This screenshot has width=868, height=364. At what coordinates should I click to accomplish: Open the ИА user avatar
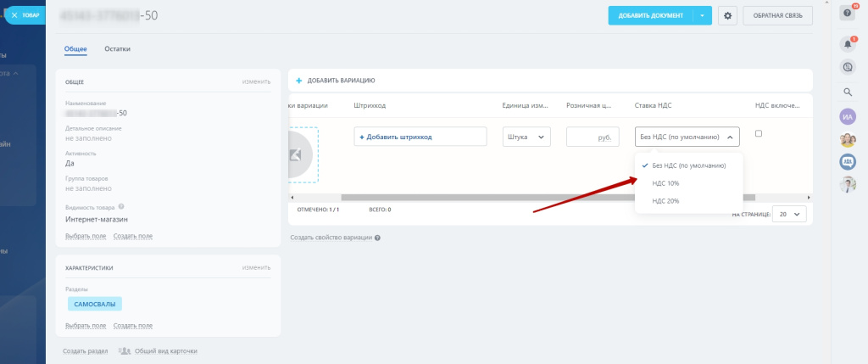click(847, 117)
